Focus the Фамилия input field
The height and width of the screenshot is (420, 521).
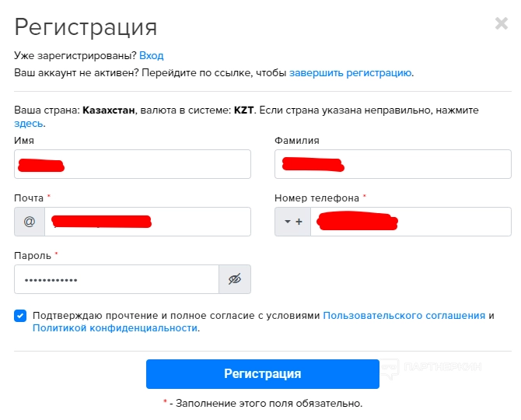(x=393, y=164)
